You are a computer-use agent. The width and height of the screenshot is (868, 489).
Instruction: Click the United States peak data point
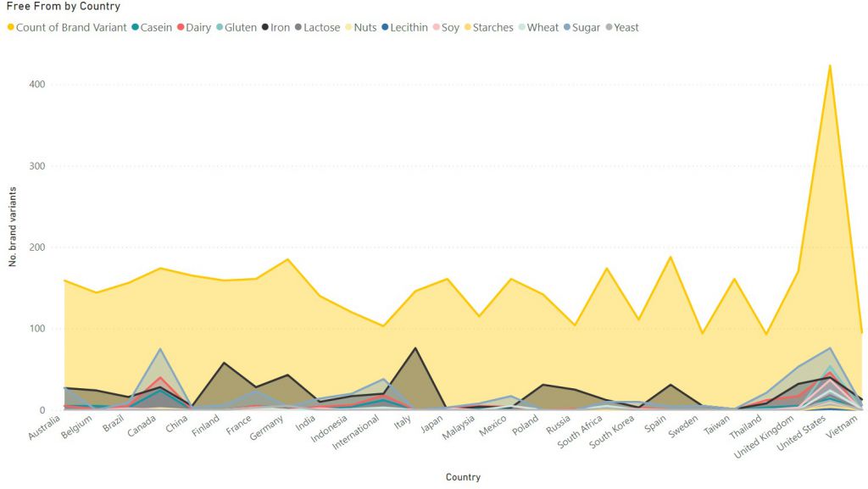829,65
